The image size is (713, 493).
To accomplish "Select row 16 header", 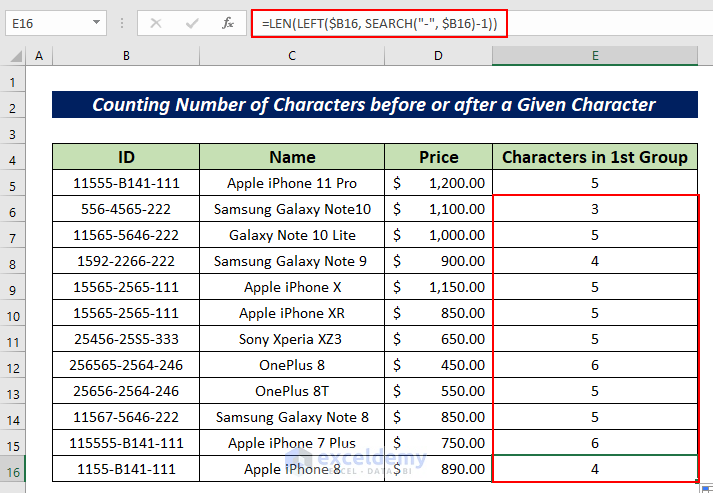I will (14, 469).
